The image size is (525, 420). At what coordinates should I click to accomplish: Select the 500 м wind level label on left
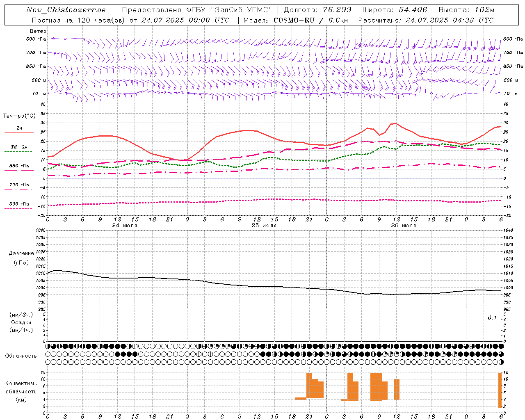point(39,80)
